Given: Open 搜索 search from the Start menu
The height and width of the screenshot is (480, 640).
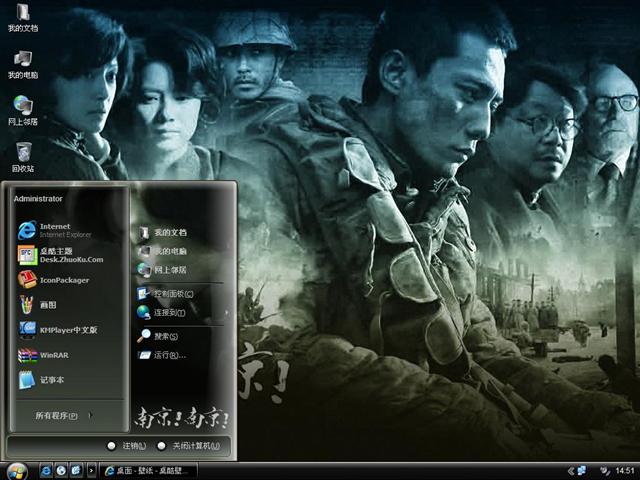Looking at the screenshot, I should (x=158, y=336).
